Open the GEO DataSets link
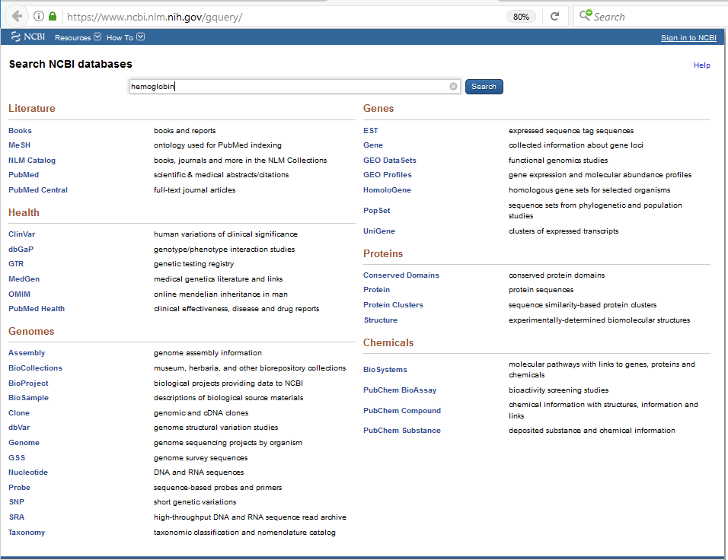The height and width of the screenshot is (560, 728). pyautogui.click(x=389, y=161)
